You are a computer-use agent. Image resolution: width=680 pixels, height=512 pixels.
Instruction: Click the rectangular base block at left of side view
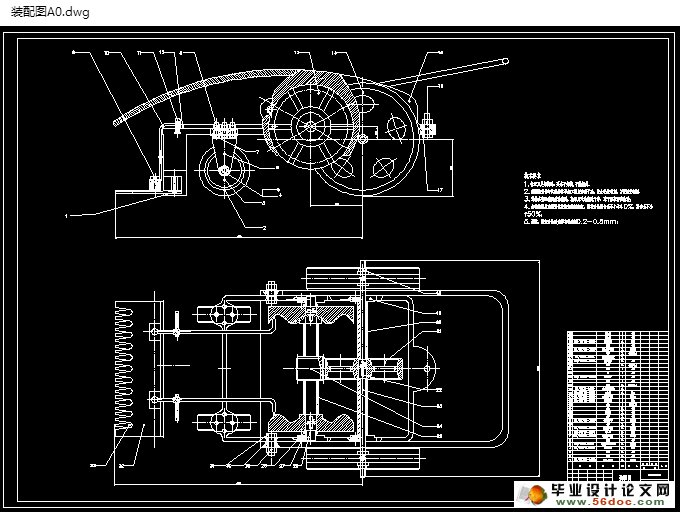point(172,183)
